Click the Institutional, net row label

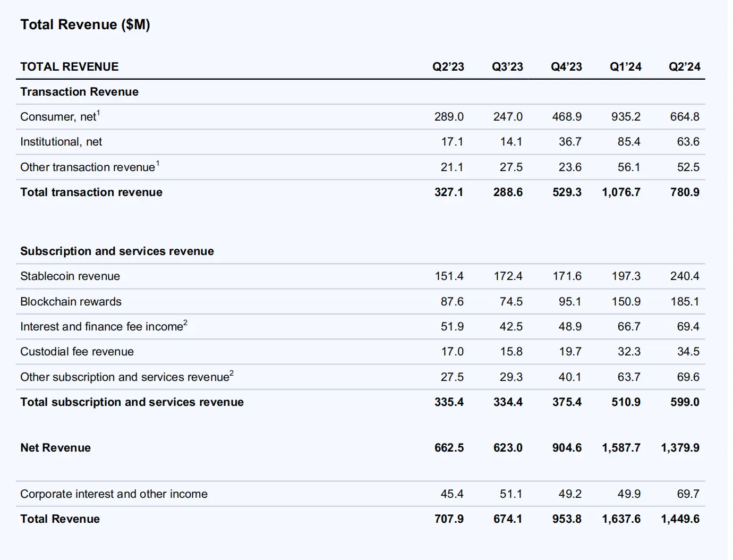(61, 141)
